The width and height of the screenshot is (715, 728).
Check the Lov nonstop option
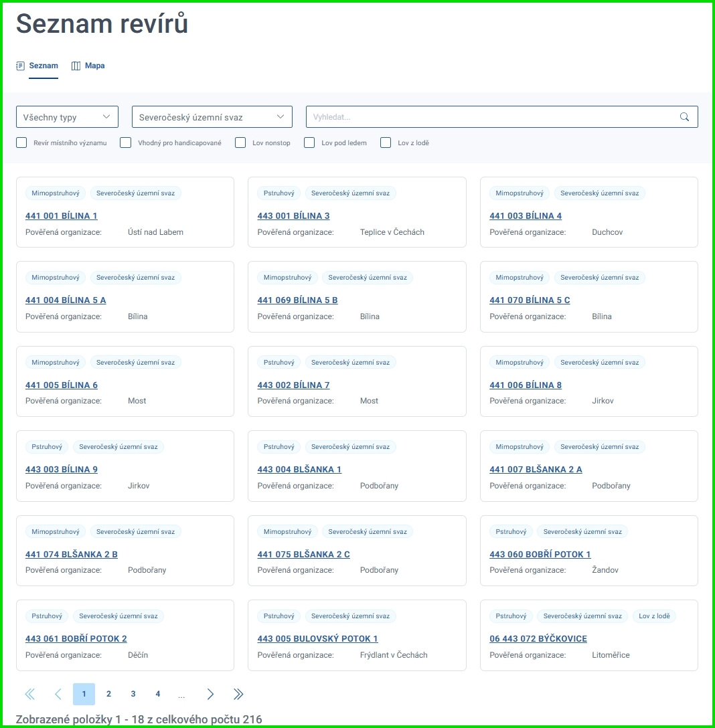click(x=240, y=143)
